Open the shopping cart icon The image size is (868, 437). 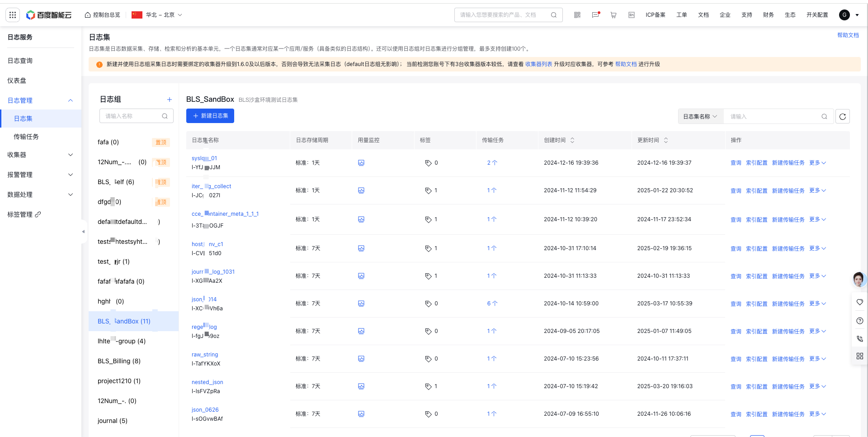(x=613, y=15)
